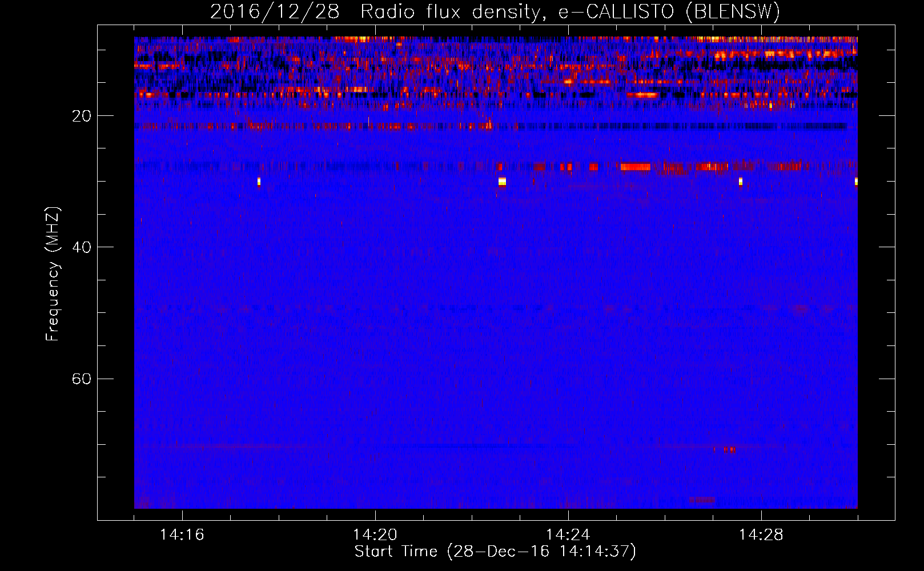
Task: Click the 40 MHz frequency tick label
Action: (x=82, y=247)
